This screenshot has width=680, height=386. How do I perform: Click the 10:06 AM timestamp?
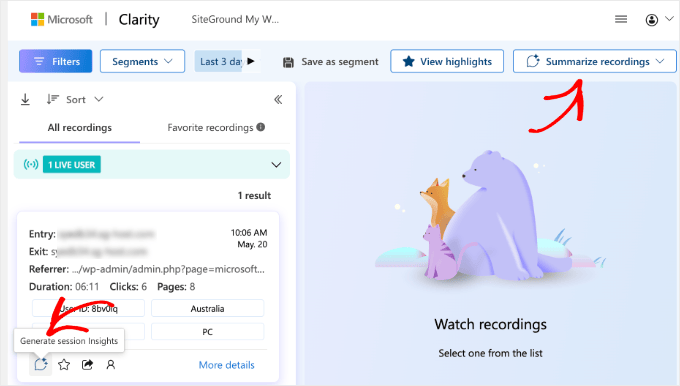click(248, 233)
